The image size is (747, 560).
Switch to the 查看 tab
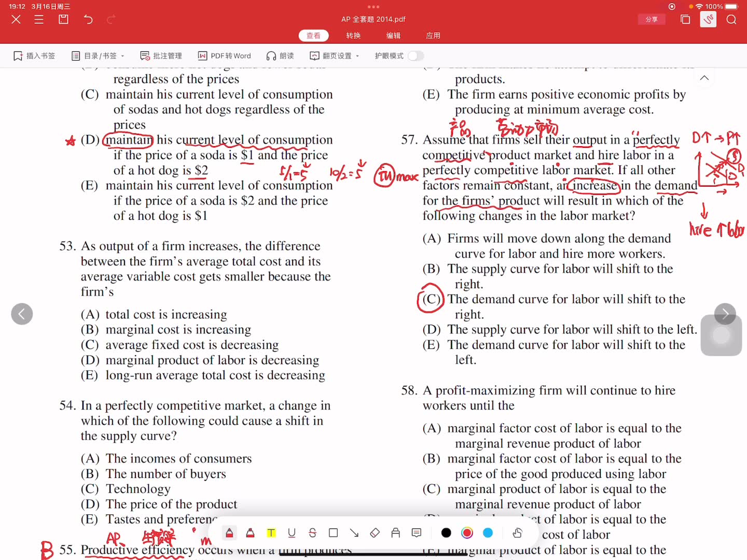pyautogui.click(x=314, y=35)
